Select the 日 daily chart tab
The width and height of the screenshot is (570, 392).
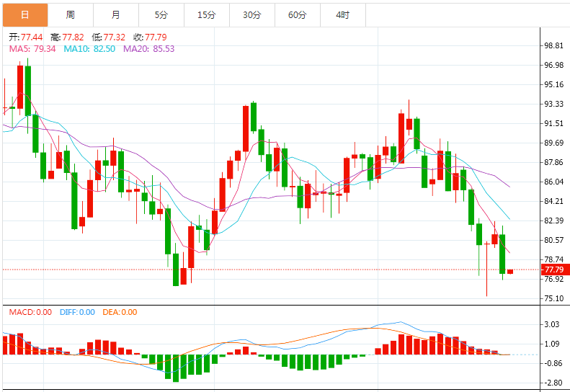coord(25,15)
